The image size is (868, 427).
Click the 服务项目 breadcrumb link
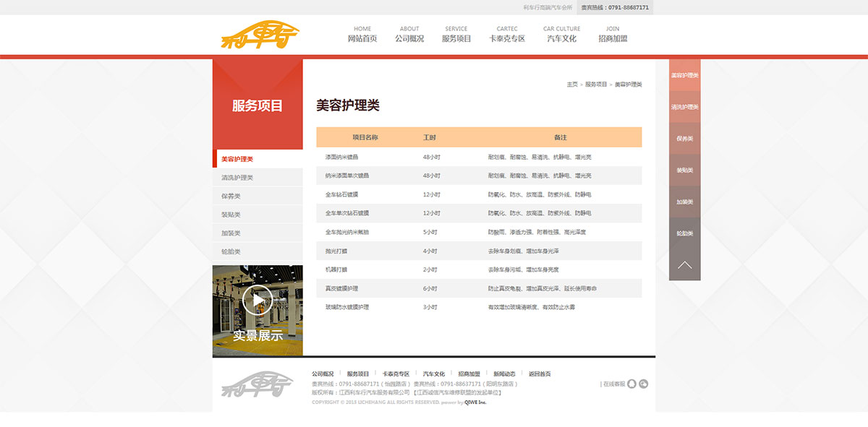click(596, 85)
